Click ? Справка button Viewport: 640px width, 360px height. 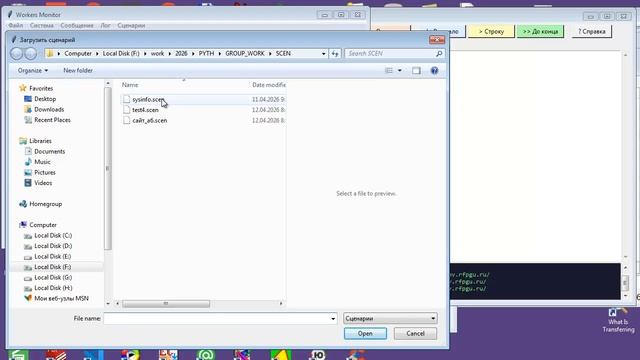pos(591,31)
